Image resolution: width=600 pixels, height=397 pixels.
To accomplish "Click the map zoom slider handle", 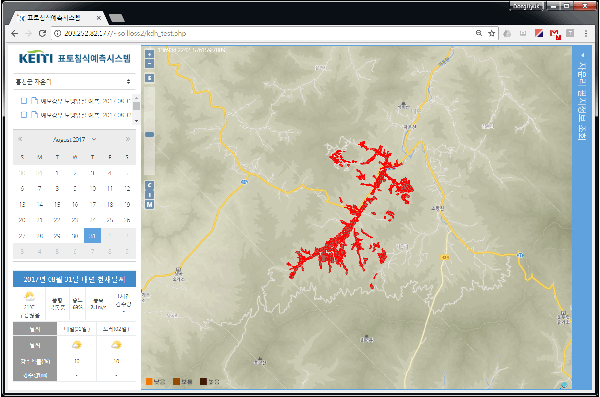I will [x=150, y=134].
